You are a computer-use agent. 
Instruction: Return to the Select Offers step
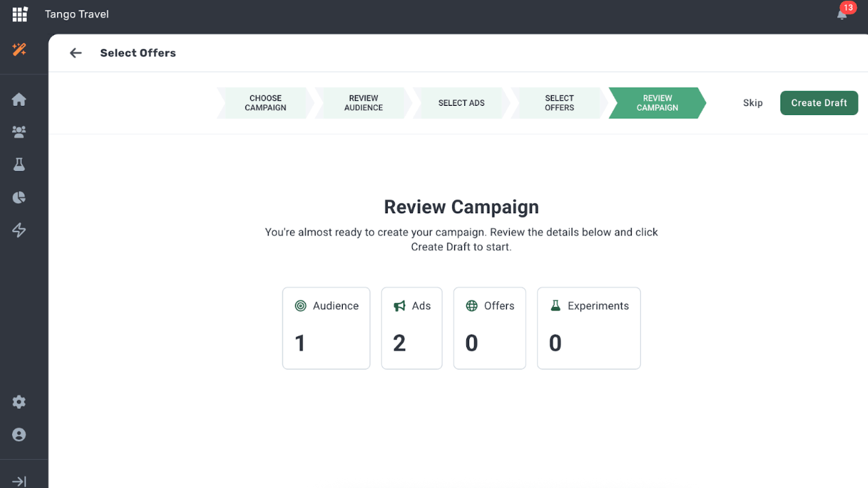click(559, 103)
